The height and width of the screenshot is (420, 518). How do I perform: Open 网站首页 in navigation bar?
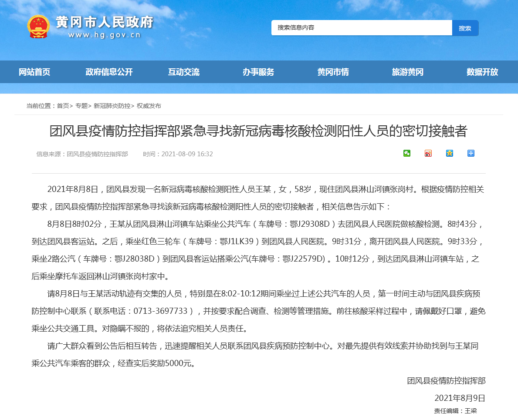(x=34, y=72)
